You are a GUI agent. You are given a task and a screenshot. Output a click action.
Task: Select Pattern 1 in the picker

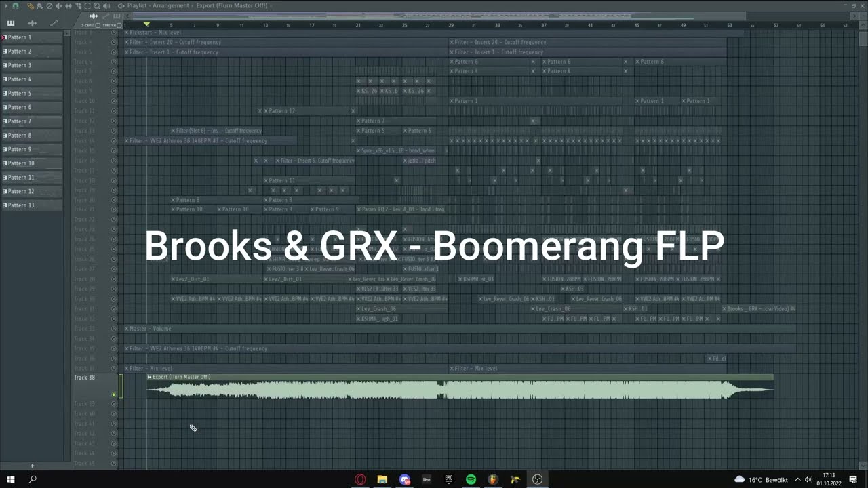click(33, 37)
